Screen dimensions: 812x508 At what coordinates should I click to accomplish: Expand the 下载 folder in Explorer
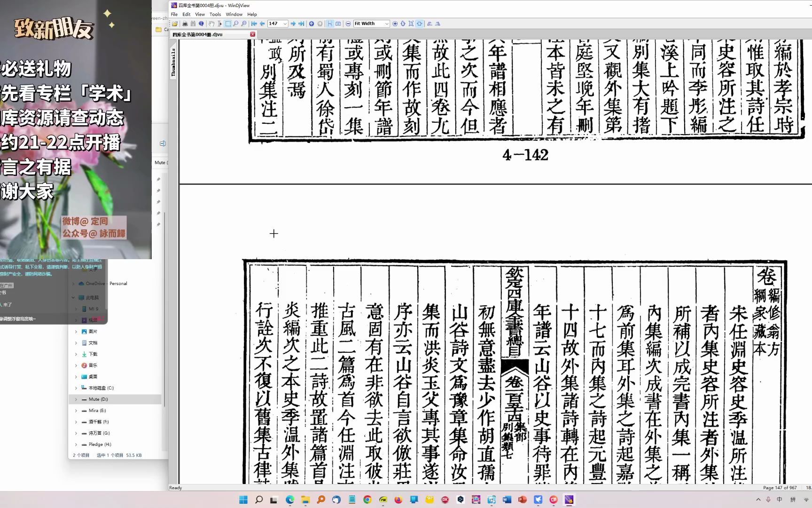76,354
